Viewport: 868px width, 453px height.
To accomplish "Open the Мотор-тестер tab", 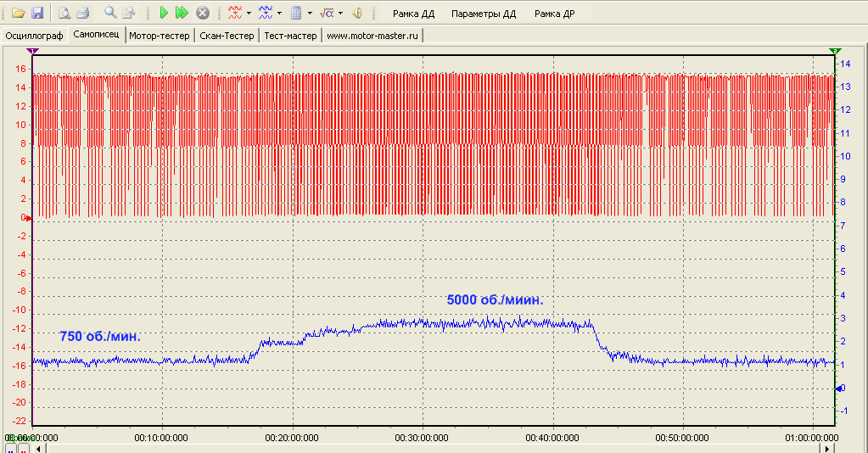I will 160,36.
